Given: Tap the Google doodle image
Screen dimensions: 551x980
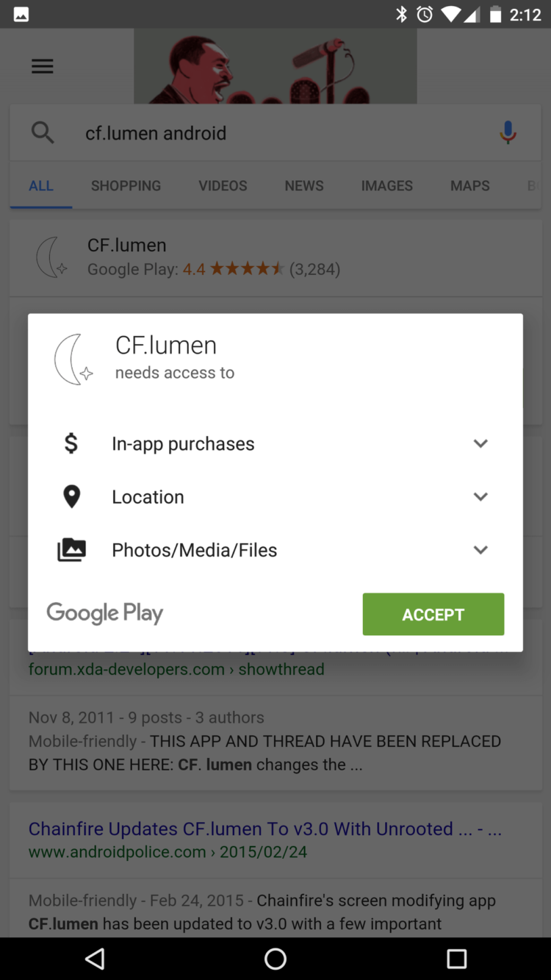Looking at the screenshot, I should [275, 67].
